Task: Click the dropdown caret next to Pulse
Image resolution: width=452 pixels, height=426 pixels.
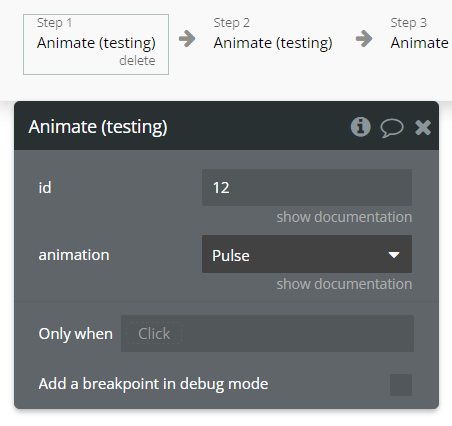Action: tap(394, 255)
